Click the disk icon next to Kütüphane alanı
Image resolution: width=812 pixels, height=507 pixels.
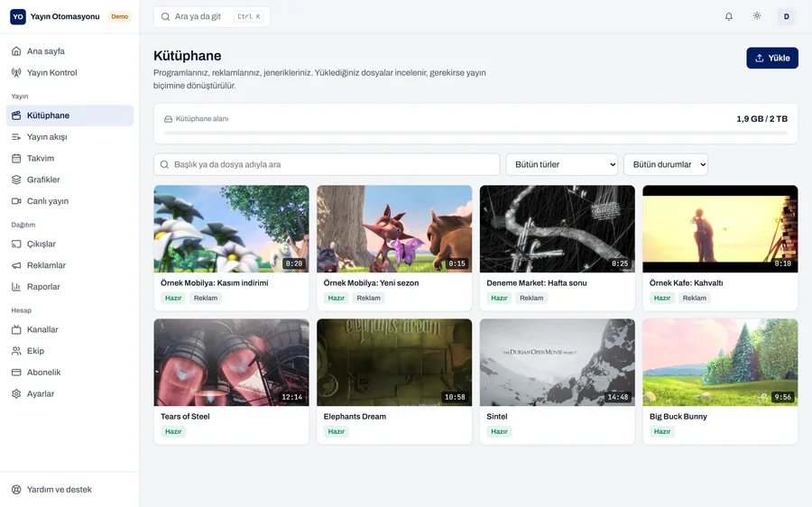pyautogui.click(x=169, y=119)
